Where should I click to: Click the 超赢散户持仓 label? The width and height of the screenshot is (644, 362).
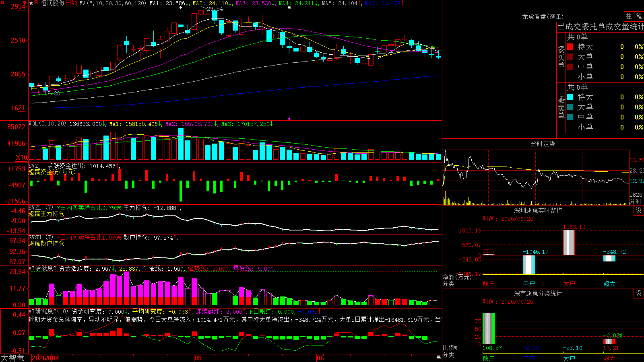(46, 244)
